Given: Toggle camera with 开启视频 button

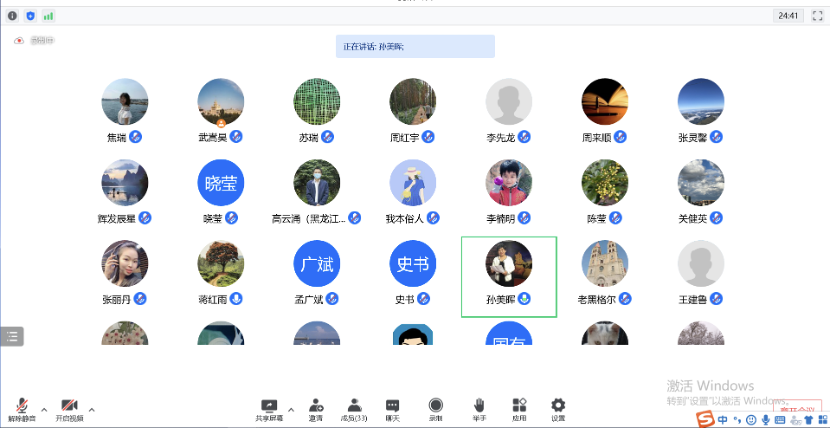Looking at the screenshot, I should click(69, 405).
